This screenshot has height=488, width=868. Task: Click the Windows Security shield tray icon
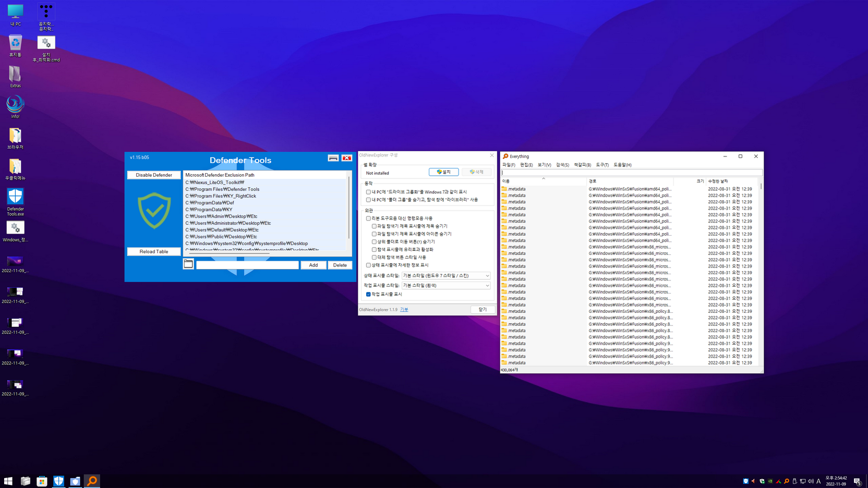coord(762,481)
